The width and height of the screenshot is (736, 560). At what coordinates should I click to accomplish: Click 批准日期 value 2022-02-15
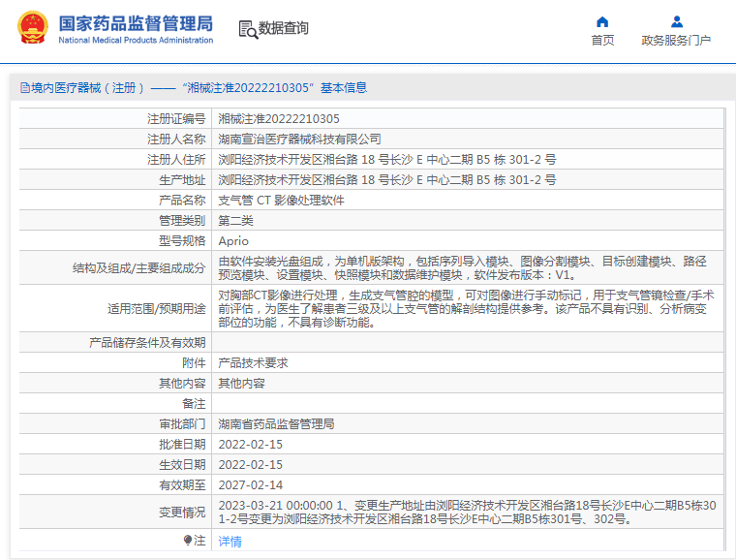tap(251, 445)
